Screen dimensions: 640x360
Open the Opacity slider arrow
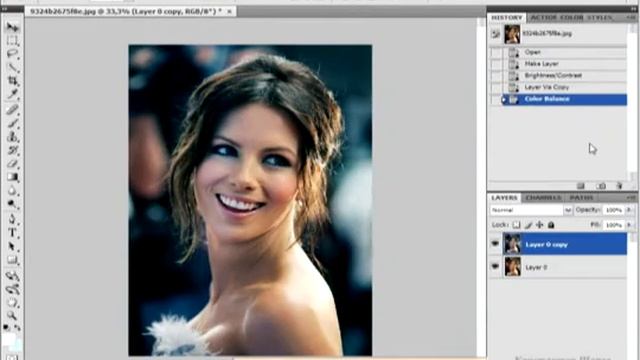[x=629, y=210]
